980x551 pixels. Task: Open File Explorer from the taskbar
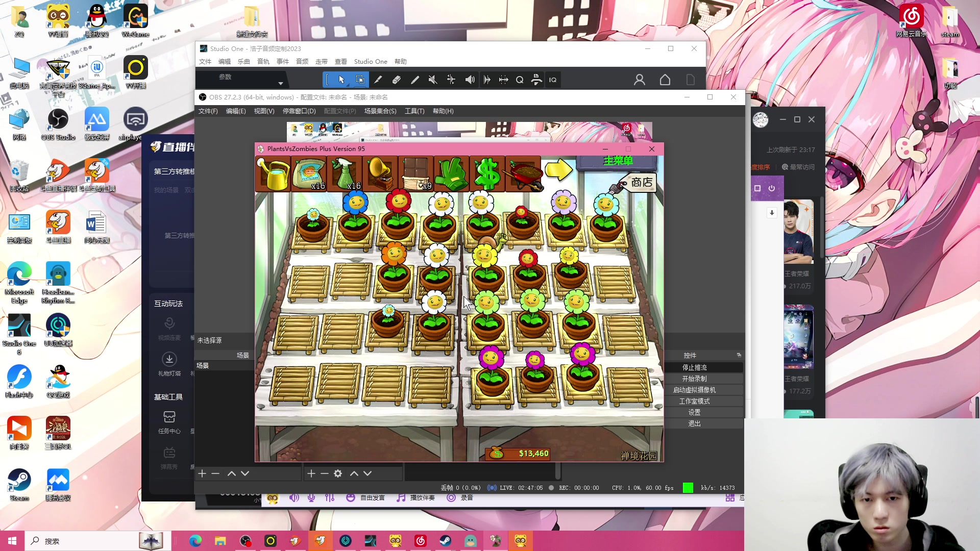(220, 541)
